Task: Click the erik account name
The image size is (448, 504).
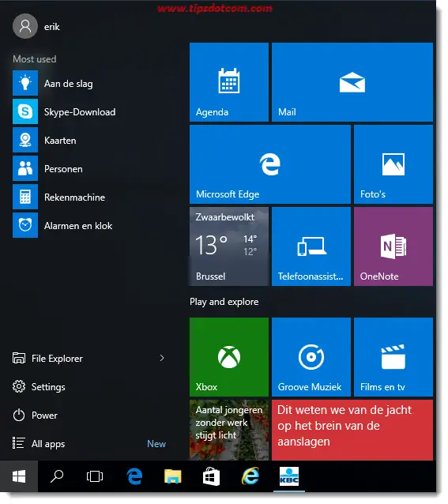Action: [51, 27]
